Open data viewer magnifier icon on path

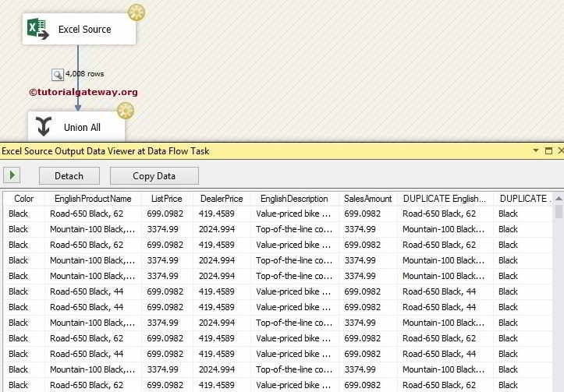click(x=57, y=74)
